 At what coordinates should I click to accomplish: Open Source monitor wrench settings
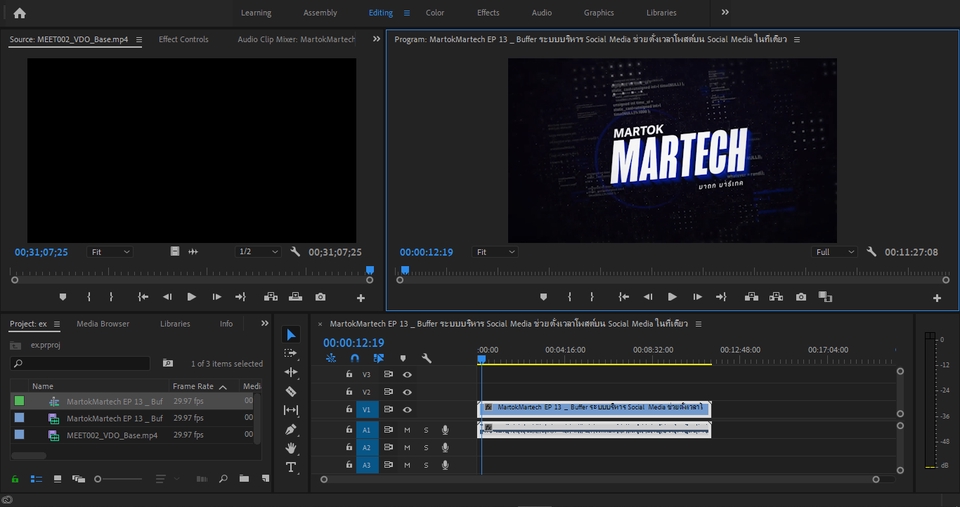295,252
